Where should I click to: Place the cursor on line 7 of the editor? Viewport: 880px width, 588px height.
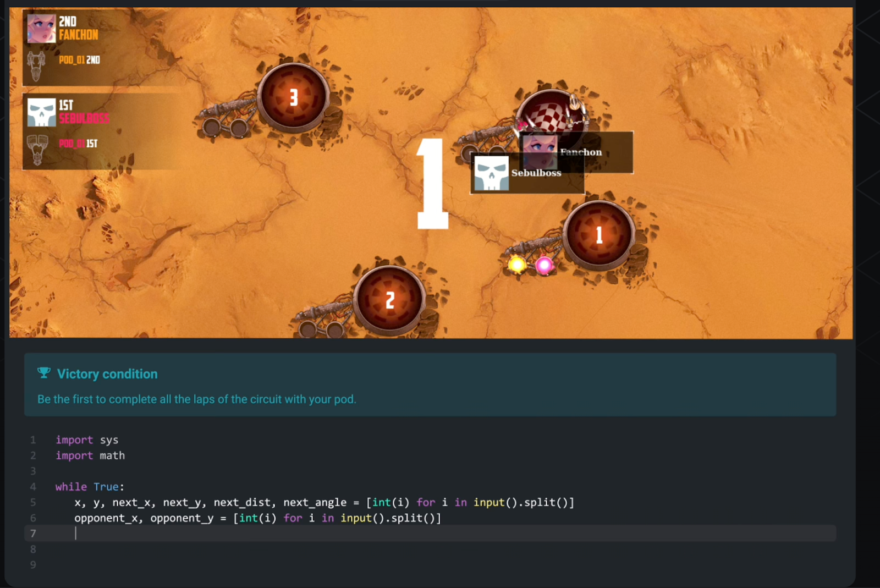point(77,534)
